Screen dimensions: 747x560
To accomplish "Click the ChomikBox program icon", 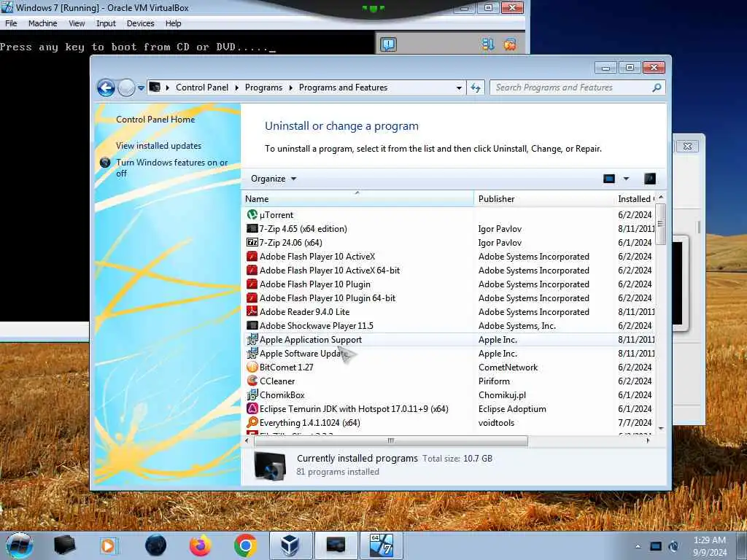I will [252, 394].
